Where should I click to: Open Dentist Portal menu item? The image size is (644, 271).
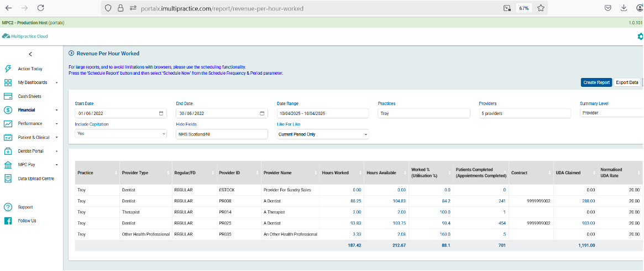(x=31, y=151)
